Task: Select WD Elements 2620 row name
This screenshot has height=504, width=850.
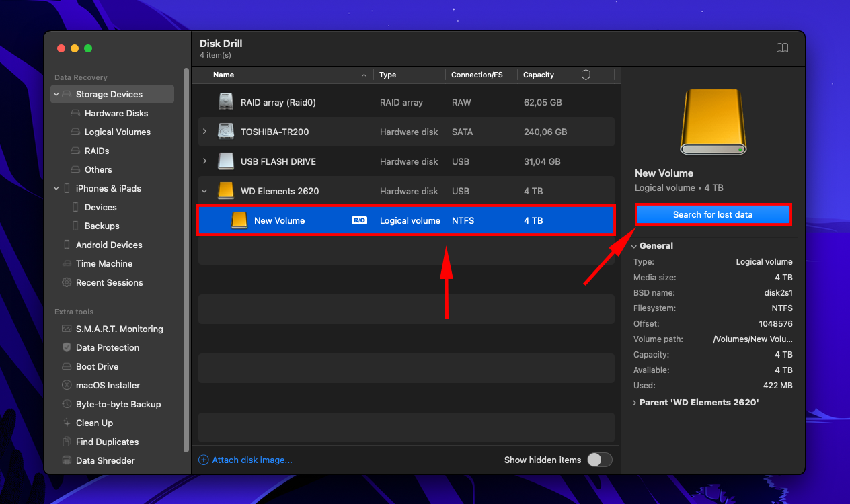Action: tap(280, 191)
